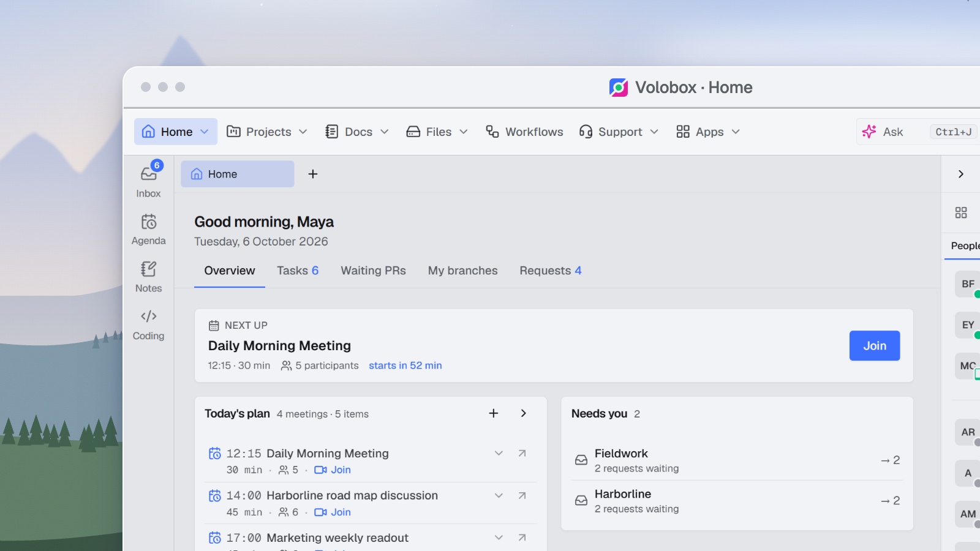Click the 'Today's plan' heading

pyautogui.click(x=237, y=414)
